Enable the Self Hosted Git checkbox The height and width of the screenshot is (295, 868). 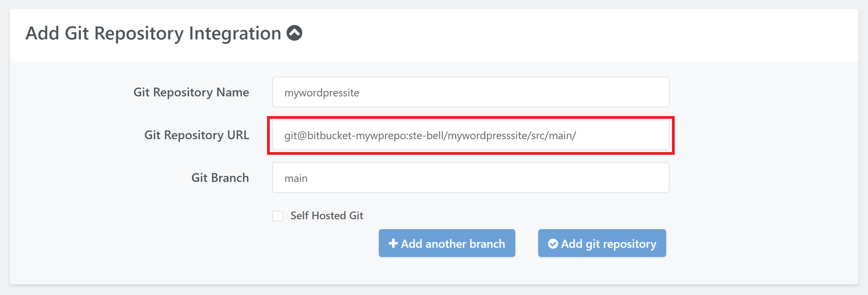pos(278,216)
